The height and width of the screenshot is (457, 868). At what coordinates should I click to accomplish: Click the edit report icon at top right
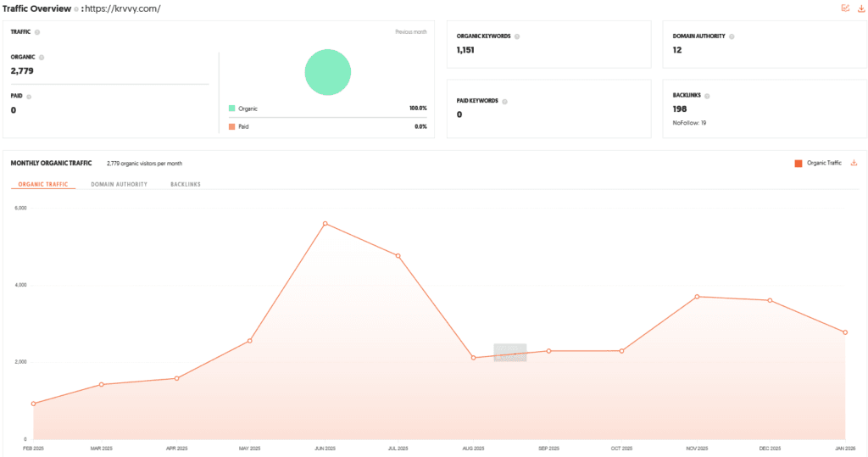click(x=845, y=8)
